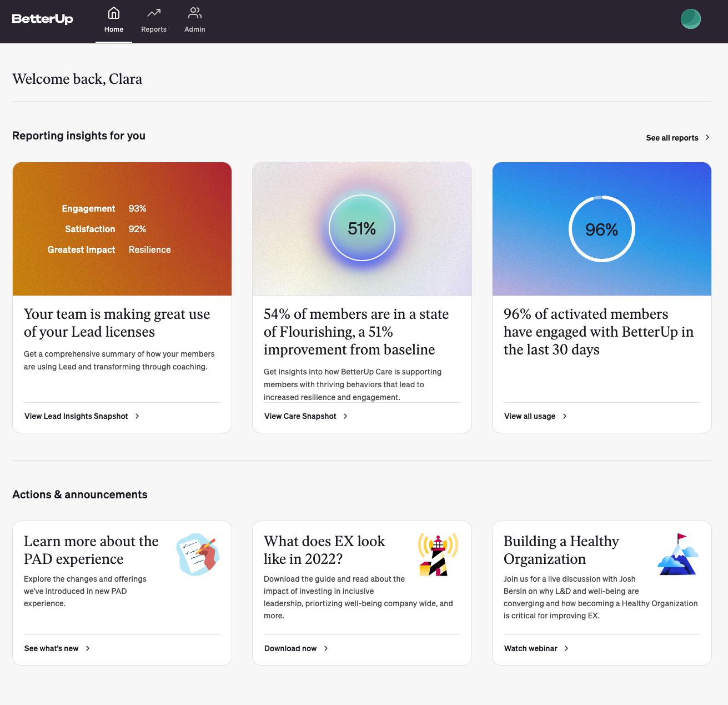Screen dimensions: 728x705
Task: Click See what's new link
Action: pos(51,648)
